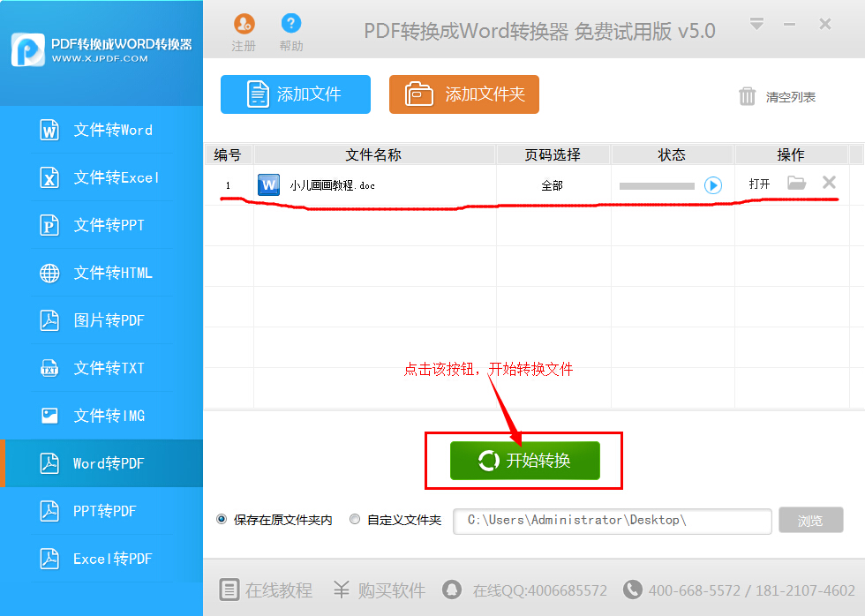
Task: Click the 操作 column header
Action: [791, 155]
